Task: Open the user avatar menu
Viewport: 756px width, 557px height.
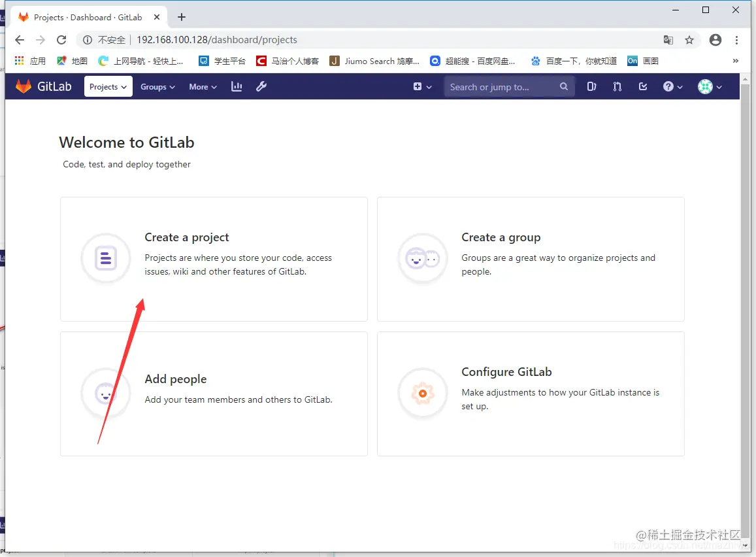Action: click(x=710, y=87)
